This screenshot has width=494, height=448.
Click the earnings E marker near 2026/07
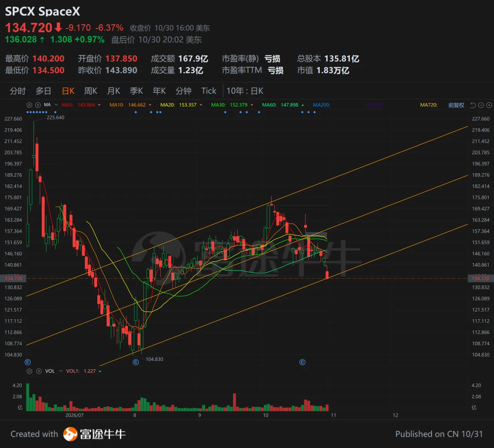pyautogui.click(x=27, y=362)
